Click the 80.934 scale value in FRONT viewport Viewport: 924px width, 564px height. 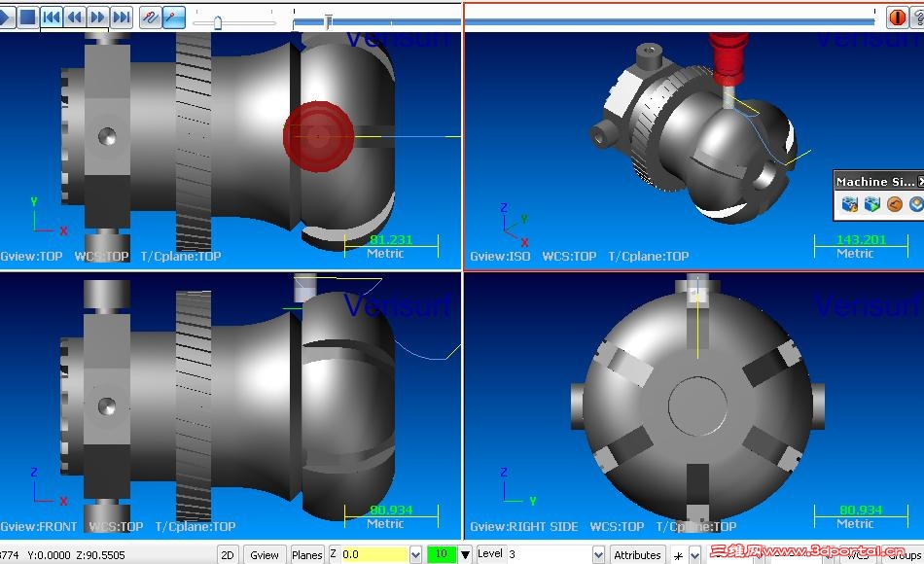coord(391,510)
